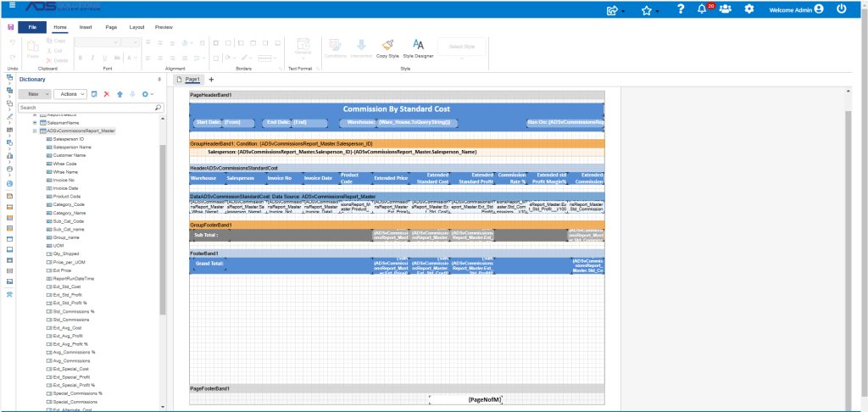Open the File menu

32,27
